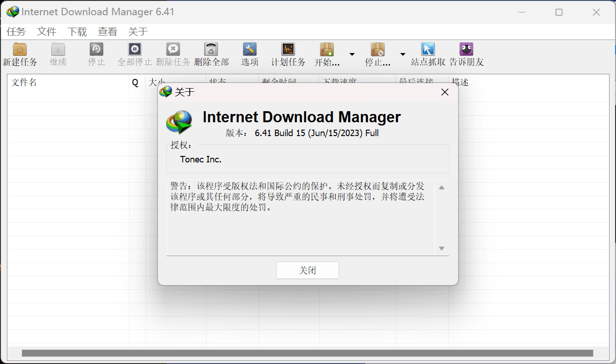Click the 全部停止 (stop all) toolbar icon
The width and height of the screenshot is (616, 364).
(x=135, y=49)
